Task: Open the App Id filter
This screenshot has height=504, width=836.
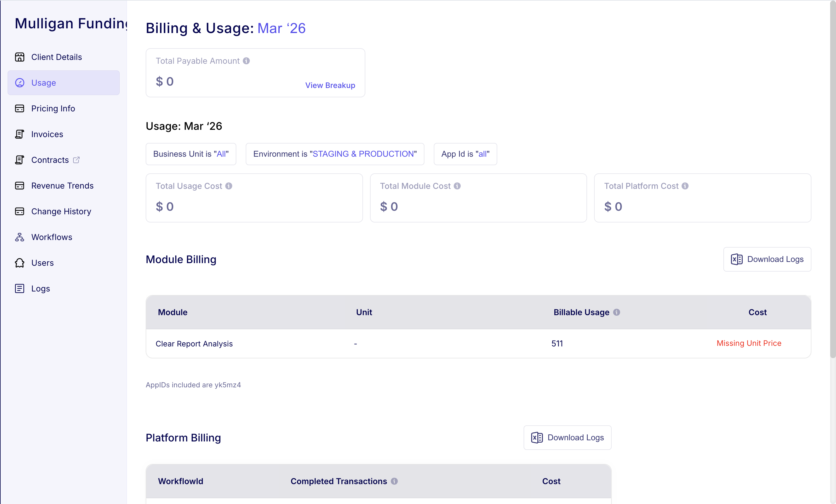Action: (465, 154)
